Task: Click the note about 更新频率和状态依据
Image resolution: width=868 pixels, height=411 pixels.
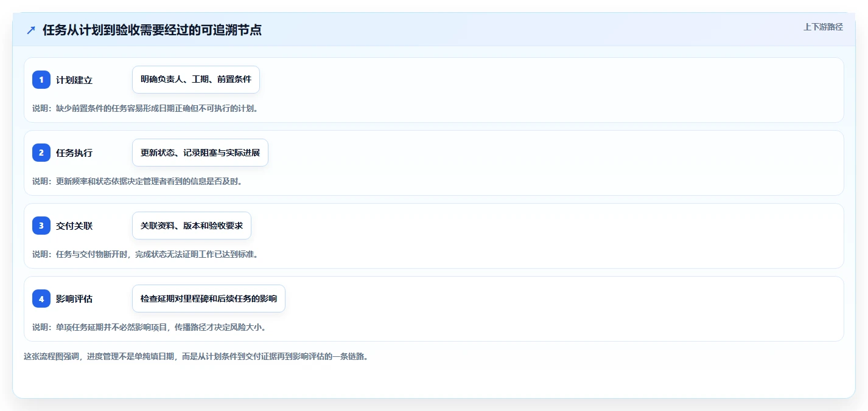Action: pyautogui.click(x=137, y=181)
